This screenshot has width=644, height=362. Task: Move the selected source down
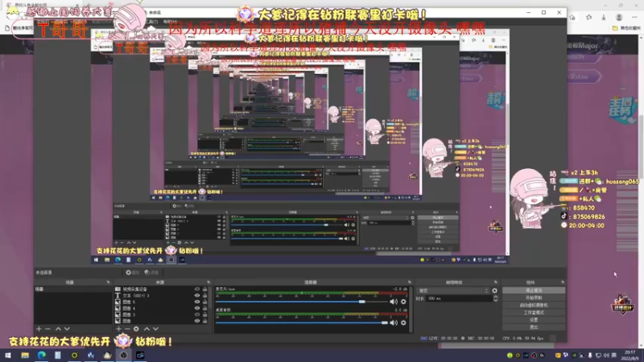(x=155, y=329)
